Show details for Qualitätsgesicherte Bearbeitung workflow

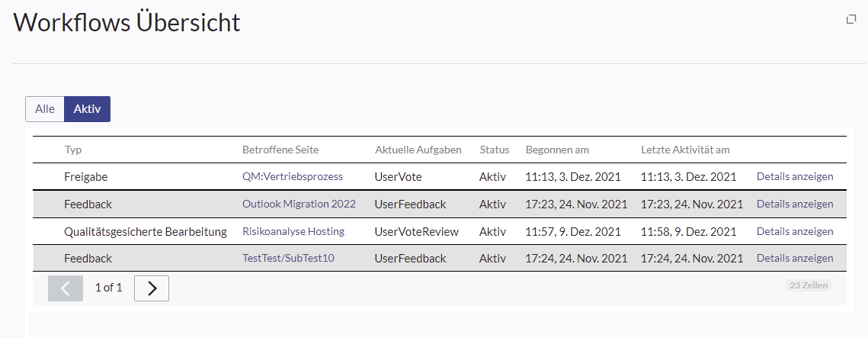pos(795,231)
